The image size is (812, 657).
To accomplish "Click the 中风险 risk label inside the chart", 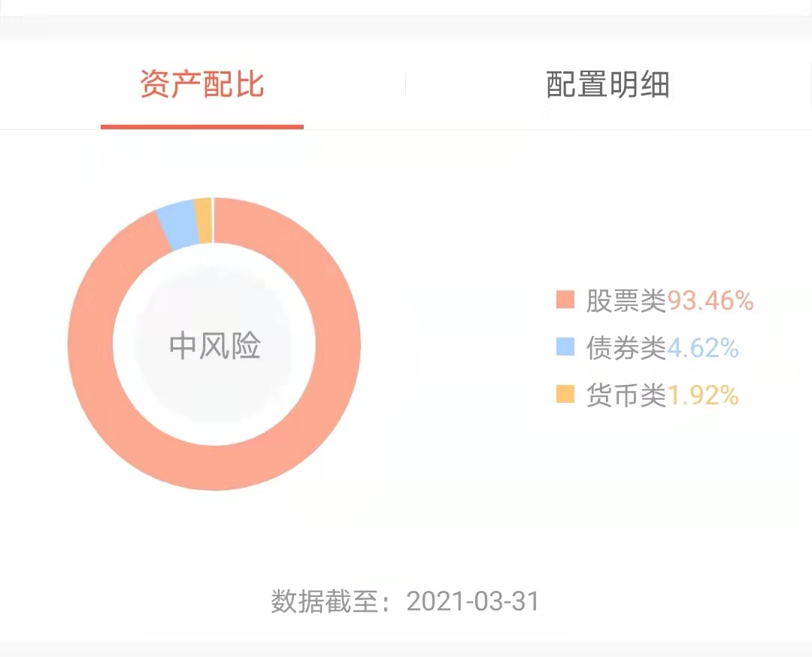I will tap(215, 346).
